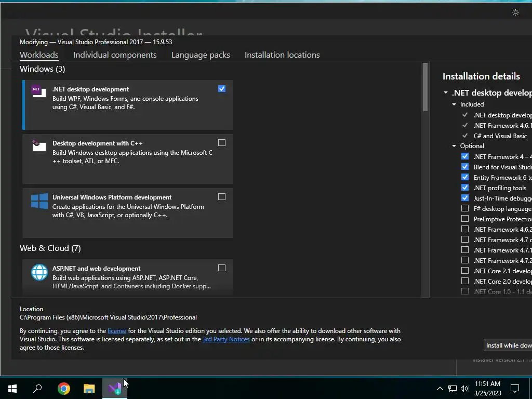
Task: Check F# desktop language support option
Action: (x=465, y=208)
